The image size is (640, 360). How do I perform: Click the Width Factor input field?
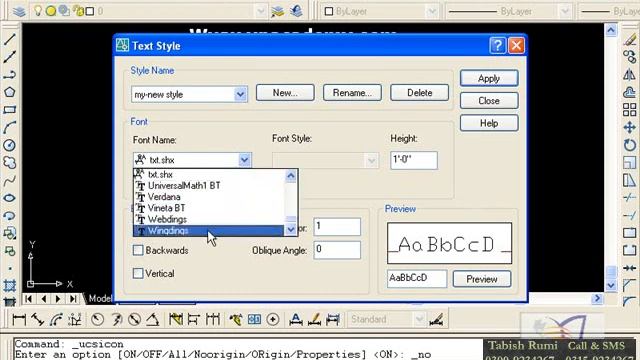coord(337,227)
